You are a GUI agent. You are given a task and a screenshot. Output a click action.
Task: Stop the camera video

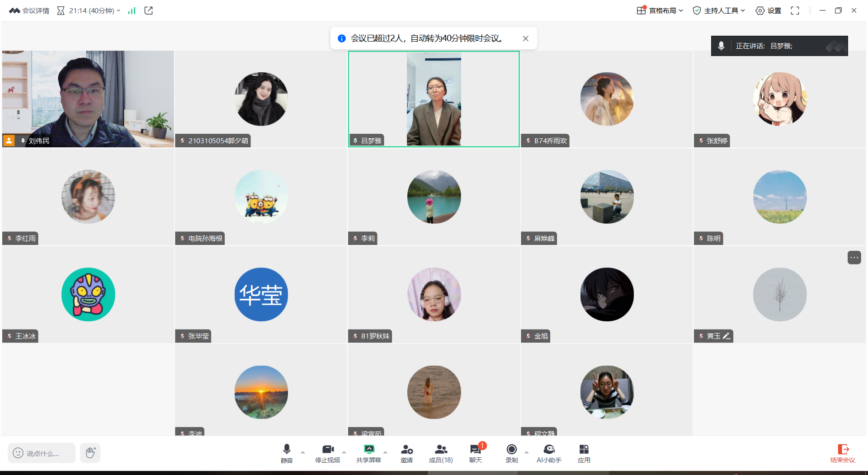pos(327,453)
